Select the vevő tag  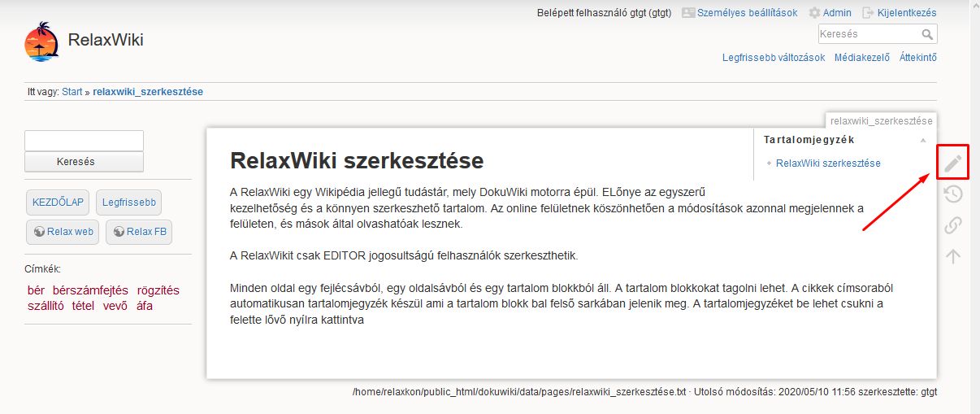pos(115,306)
